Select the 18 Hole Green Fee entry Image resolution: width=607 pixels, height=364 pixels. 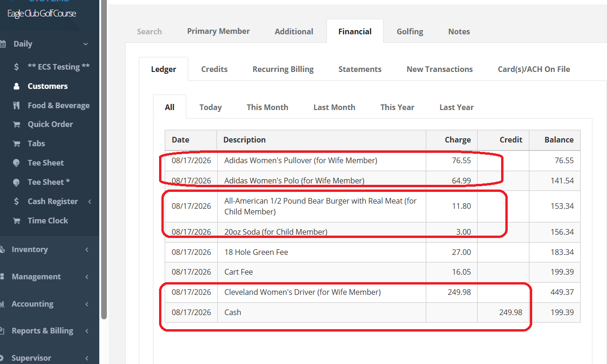(373, 252)
